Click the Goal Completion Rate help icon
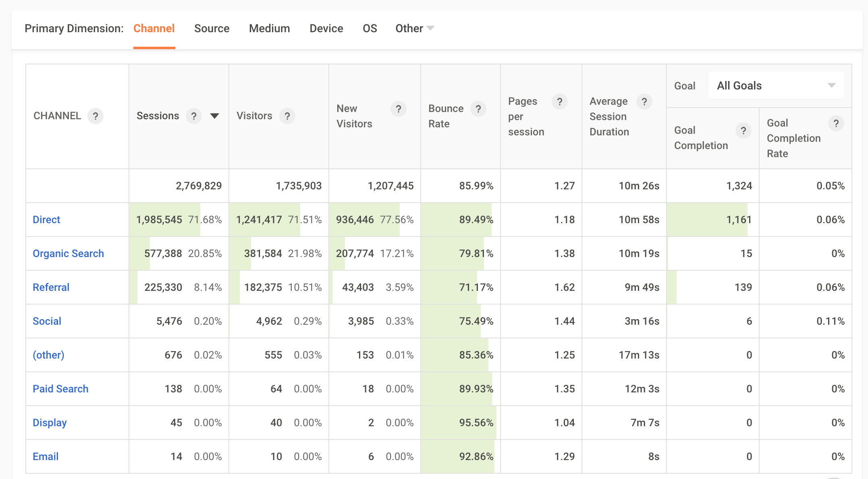 tap(836, 123)
